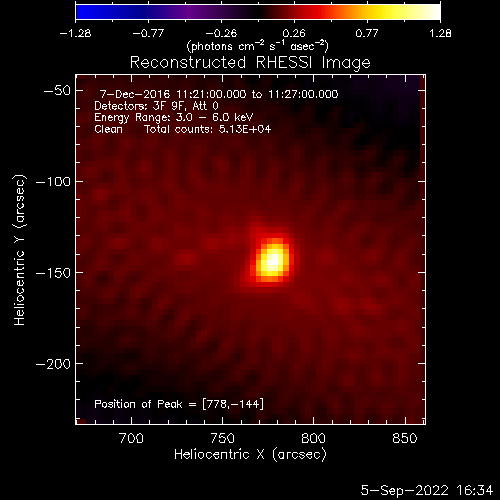Click the 1.28 colorbar label
This screenshot has width=500, height=500.
440,33
